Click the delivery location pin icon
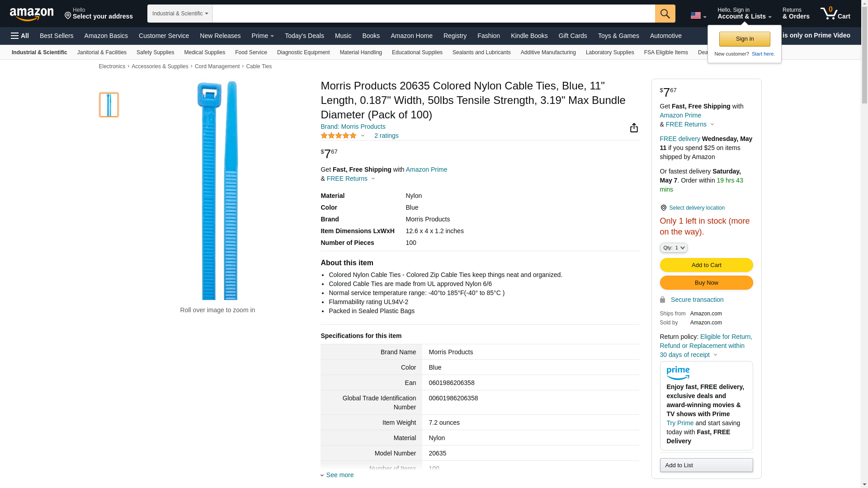868x488 pixels. tap(663, 208)
